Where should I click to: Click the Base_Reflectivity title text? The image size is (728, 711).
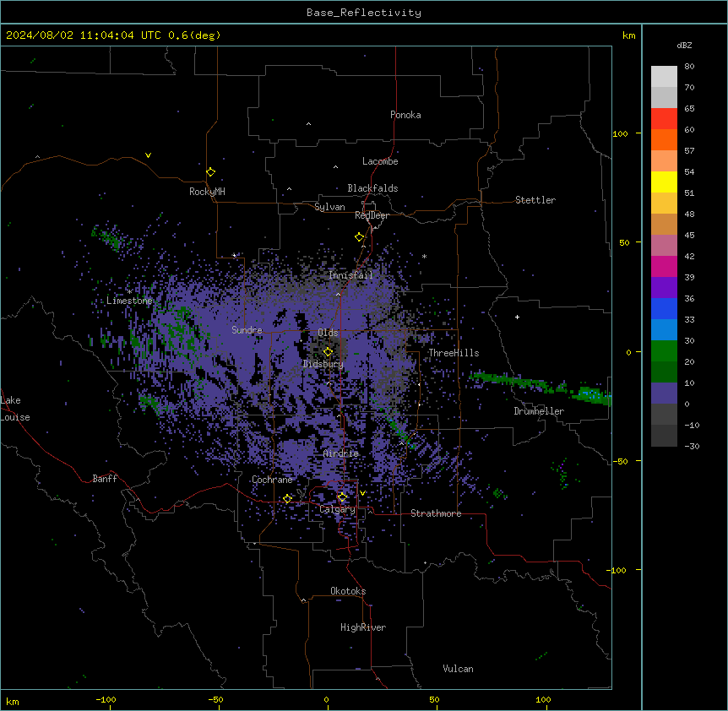point(364,13)
